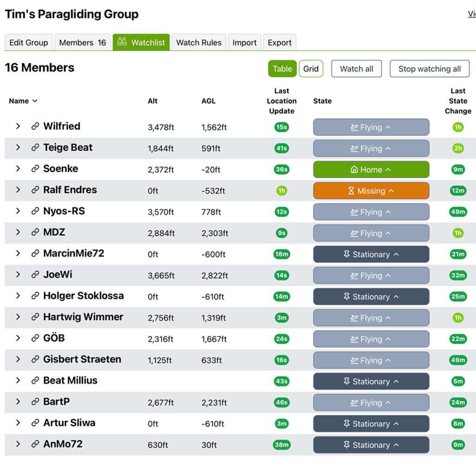Go to the Members tab
Screen dimensions: 476x476
[82, 43]
